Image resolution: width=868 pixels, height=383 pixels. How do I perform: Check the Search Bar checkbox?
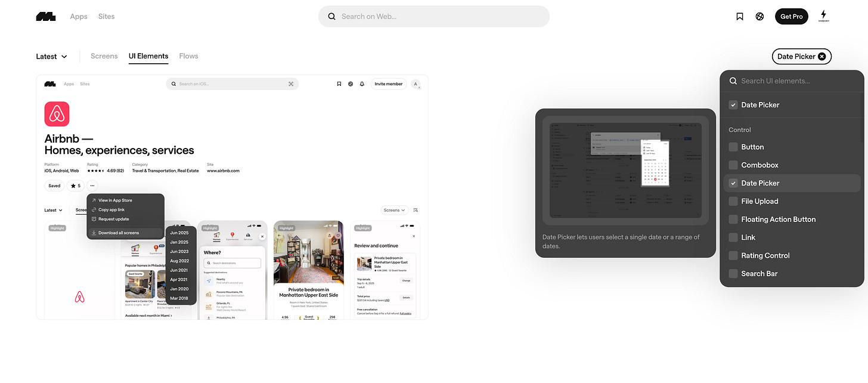tap(733, 274)
